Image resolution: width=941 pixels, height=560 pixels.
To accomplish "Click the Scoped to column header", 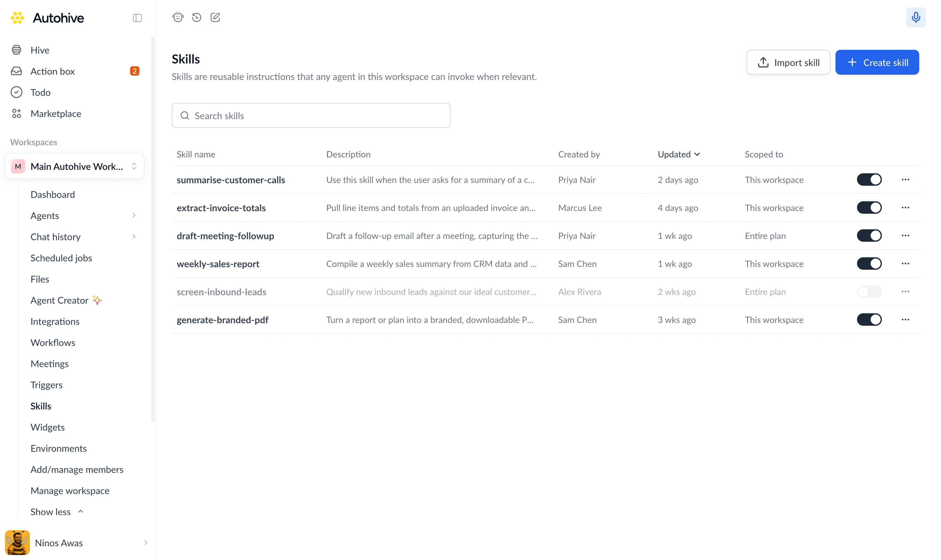I will click(x=764, y=154).
